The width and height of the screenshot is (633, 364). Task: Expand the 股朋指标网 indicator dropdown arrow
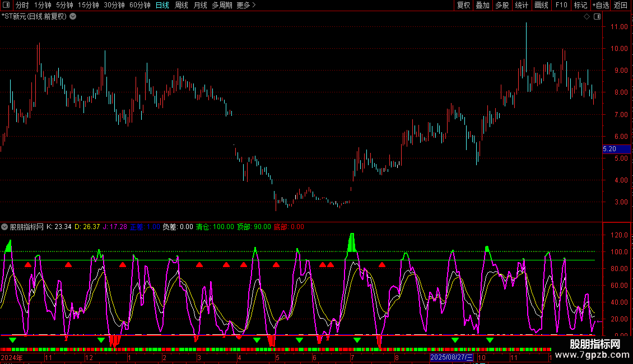tap(4, 227)
